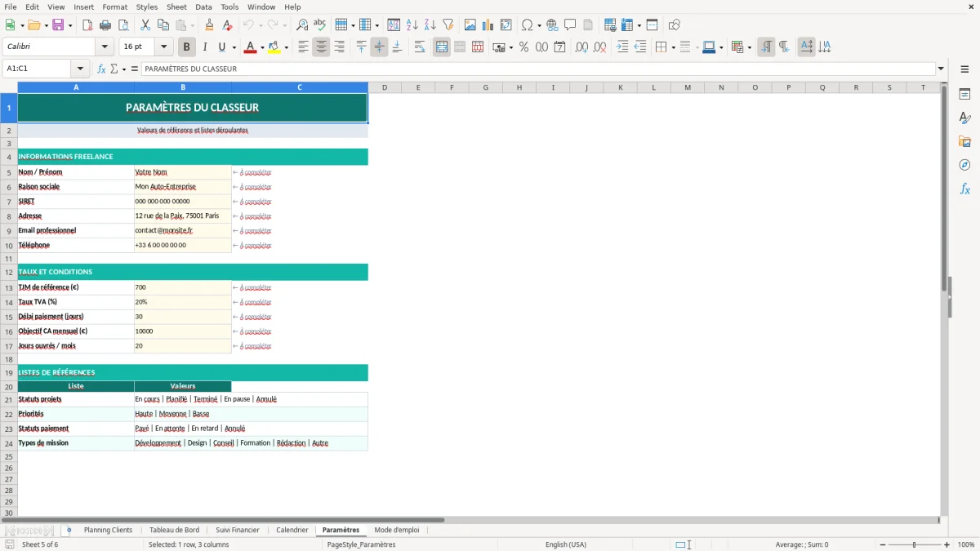
Task: Open the background color dropdown arrow
Action: (286, 47)
